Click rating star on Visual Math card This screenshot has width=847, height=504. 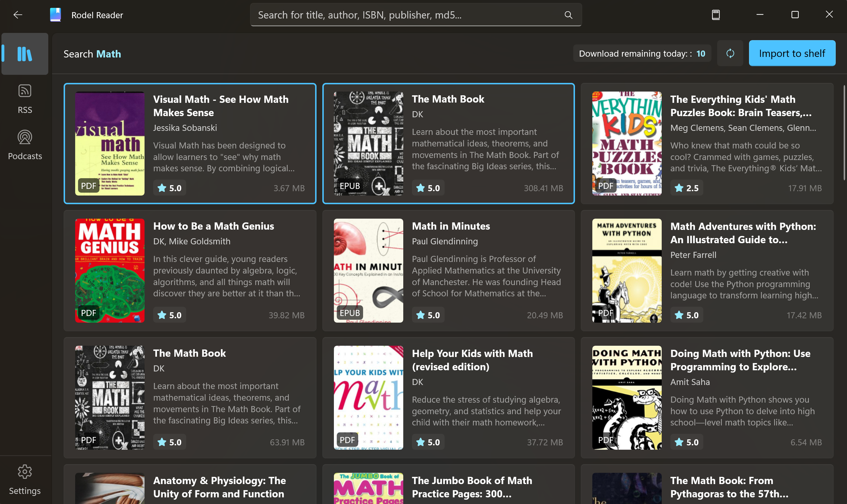coord(162,188)
